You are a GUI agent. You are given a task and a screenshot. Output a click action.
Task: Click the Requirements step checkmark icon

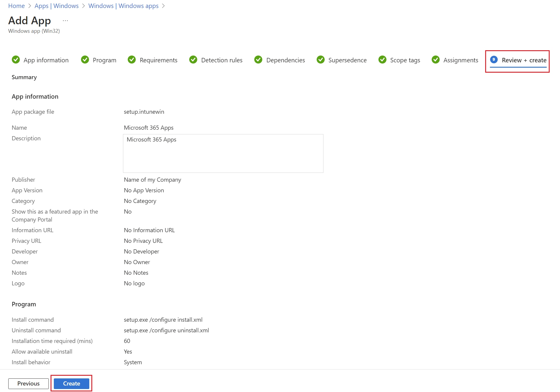tap(132, 60)
